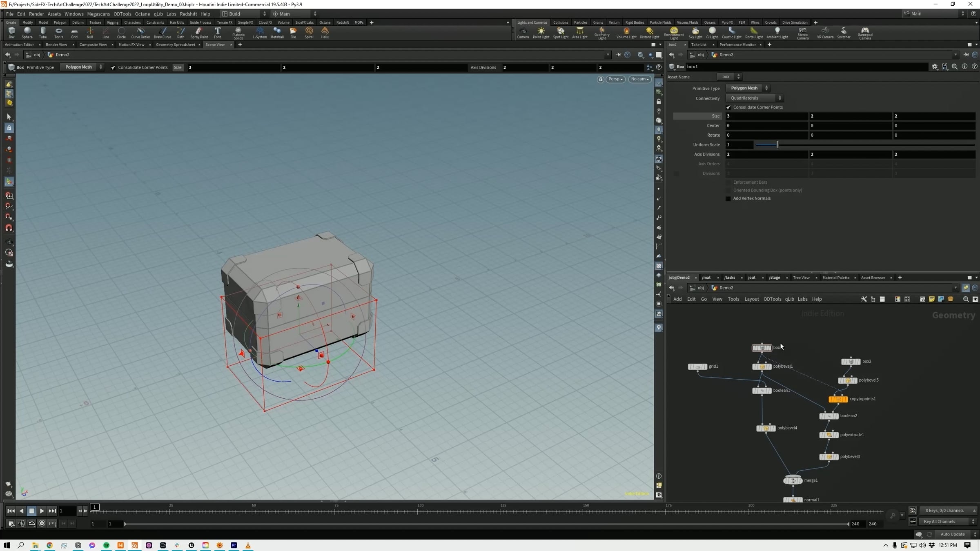Open the Persp viewport menu

point(615,79)
